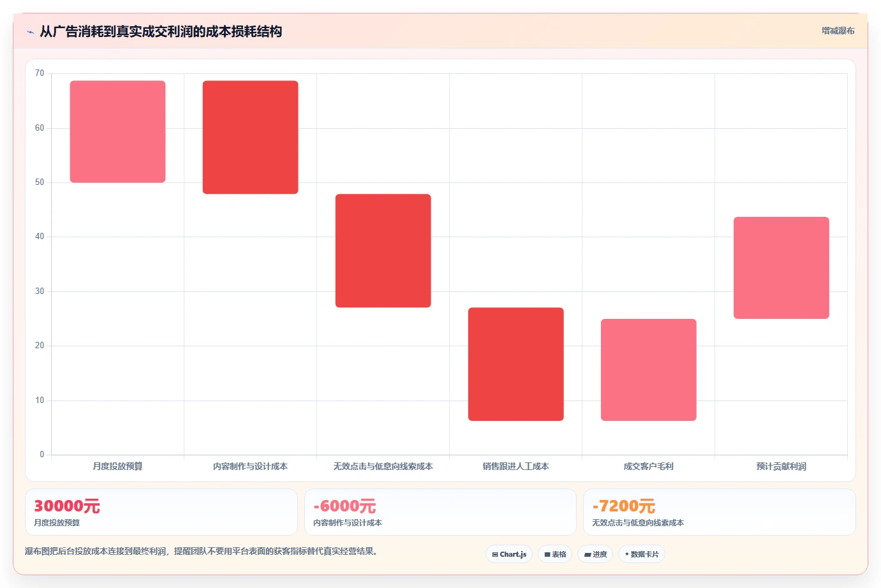
Task: Click the axis label 无效点击与低意向线索成本
Action: 383,466
